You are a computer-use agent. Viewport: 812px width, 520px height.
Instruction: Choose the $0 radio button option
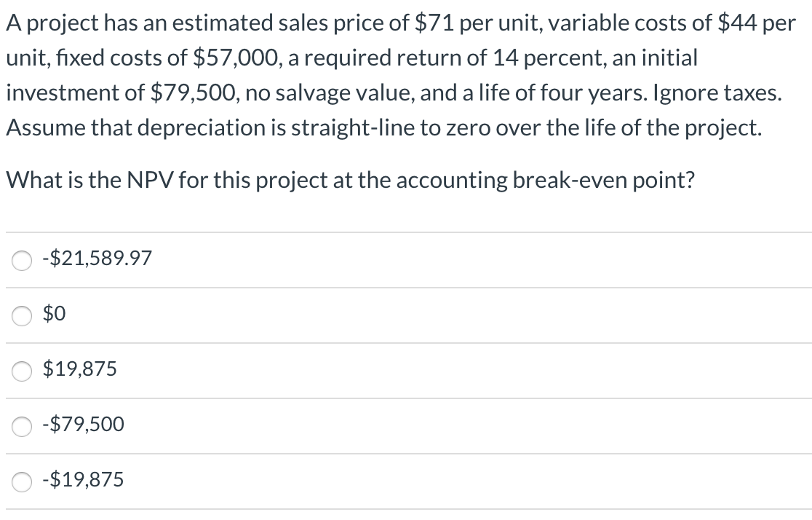(x=21, y=315)
